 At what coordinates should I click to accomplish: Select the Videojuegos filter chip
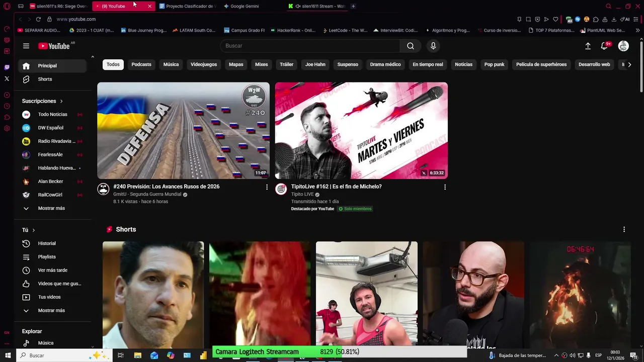(204, 64)
